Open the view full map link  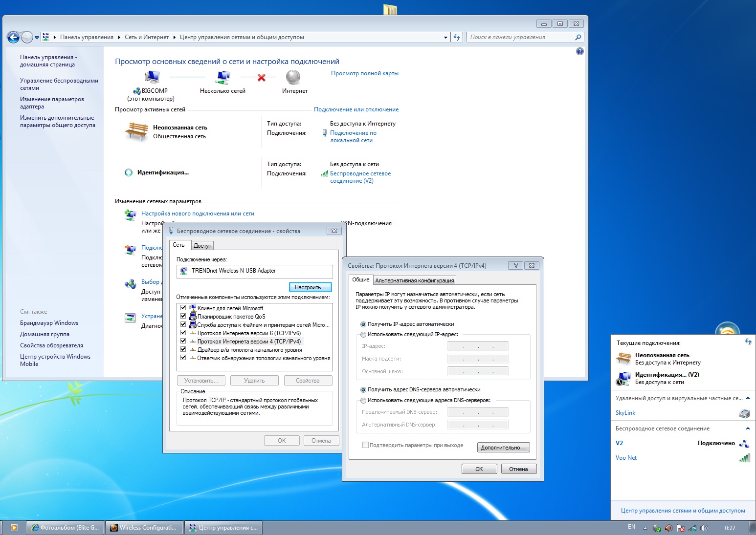tap(364, 73)
